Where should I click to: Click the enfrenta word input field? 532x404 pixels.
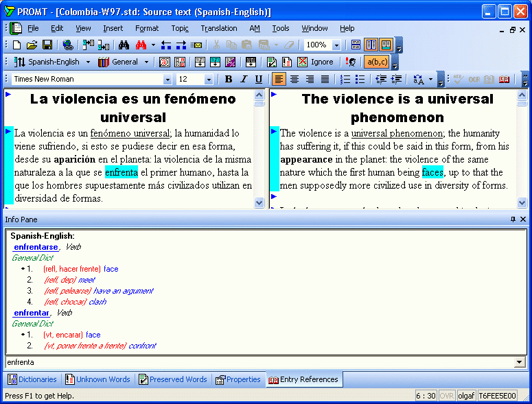click(x=260, y=362)
